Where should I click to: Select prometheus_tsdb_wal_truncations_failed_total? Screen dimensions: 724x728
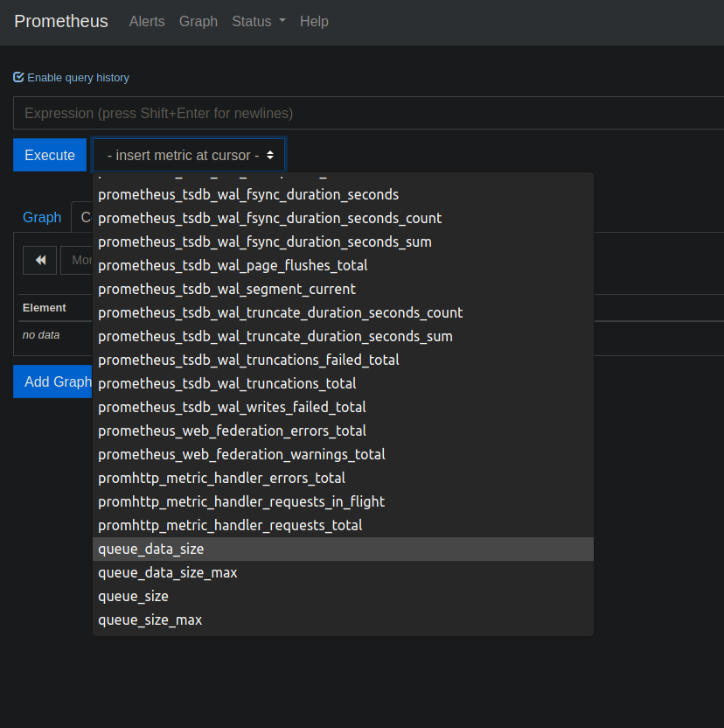[x=343, y=360]
